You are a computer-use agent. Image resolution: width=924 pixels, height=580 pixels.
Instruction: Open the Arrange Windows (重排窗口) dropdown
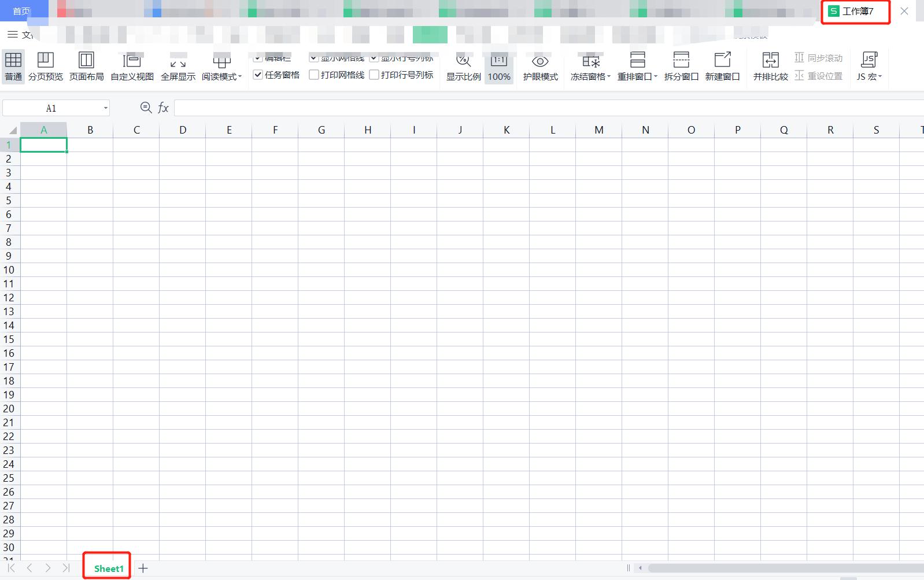click(638, 67)
